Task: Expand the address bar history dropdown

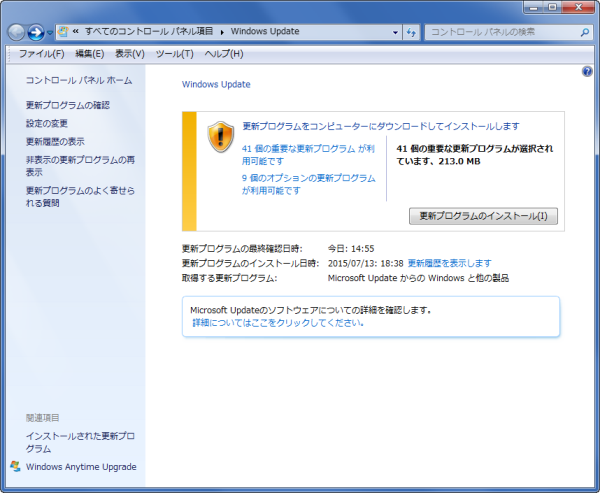Action: click(x=395, y=32)
